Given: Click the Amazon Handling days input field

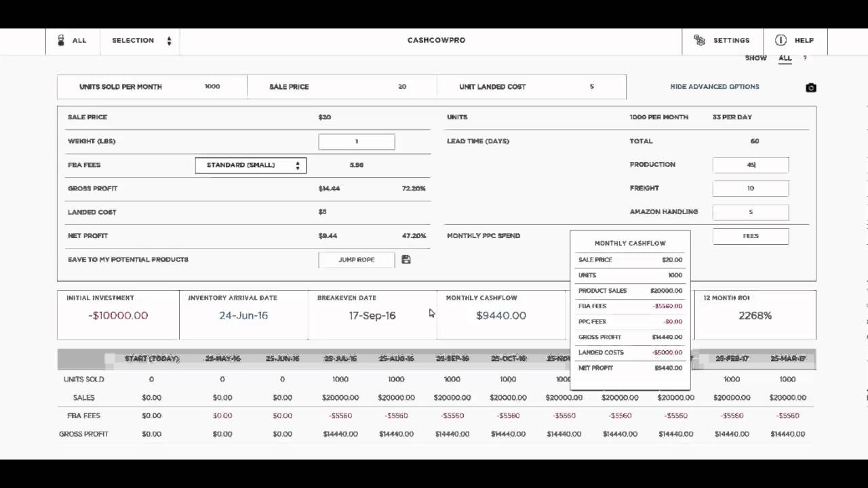Looking at the screenshot, I should click(x=751, y=212).
